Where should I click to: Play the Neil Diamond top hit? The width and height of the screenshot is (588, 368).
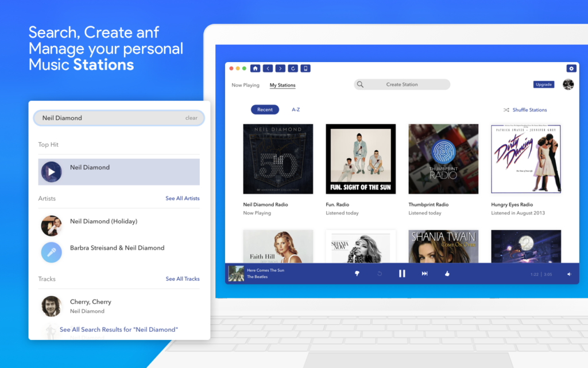point(51,172)
